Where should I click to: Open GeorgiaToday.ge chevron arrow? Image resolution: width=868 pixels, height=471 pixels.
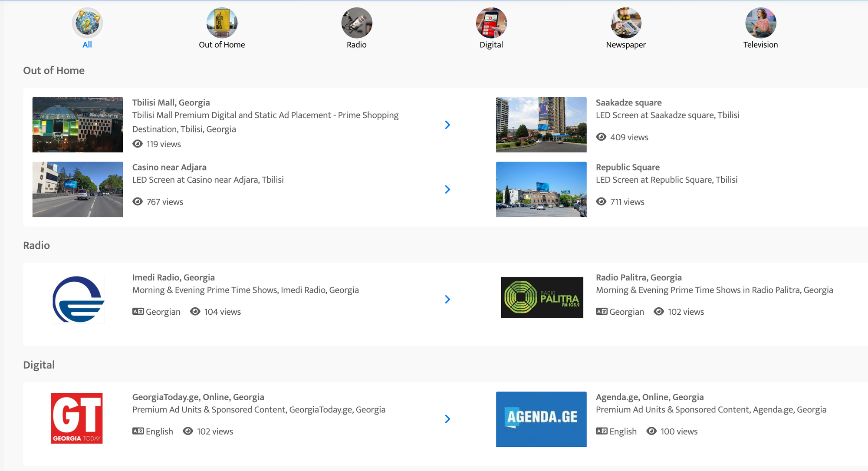(x=447, y=419)
